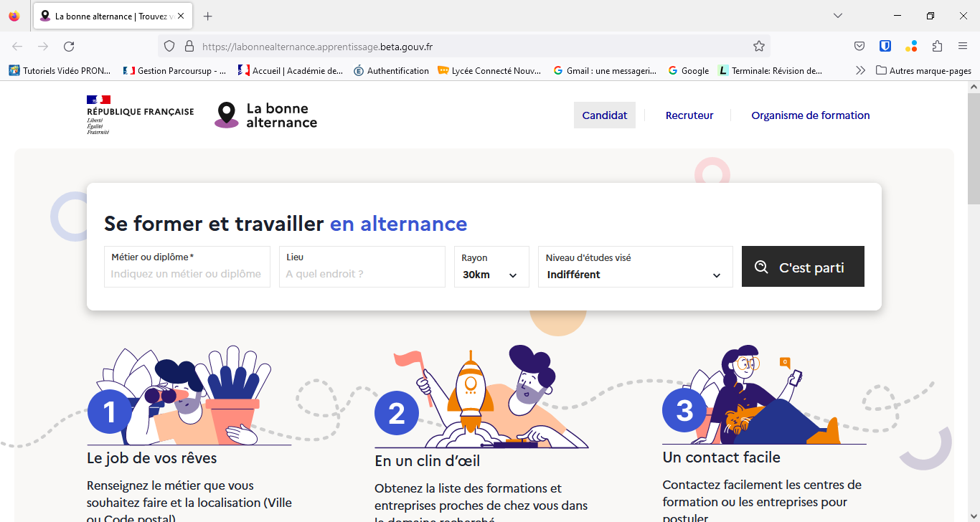
Task: Go back with the back arrow
Action: point(17,47)
